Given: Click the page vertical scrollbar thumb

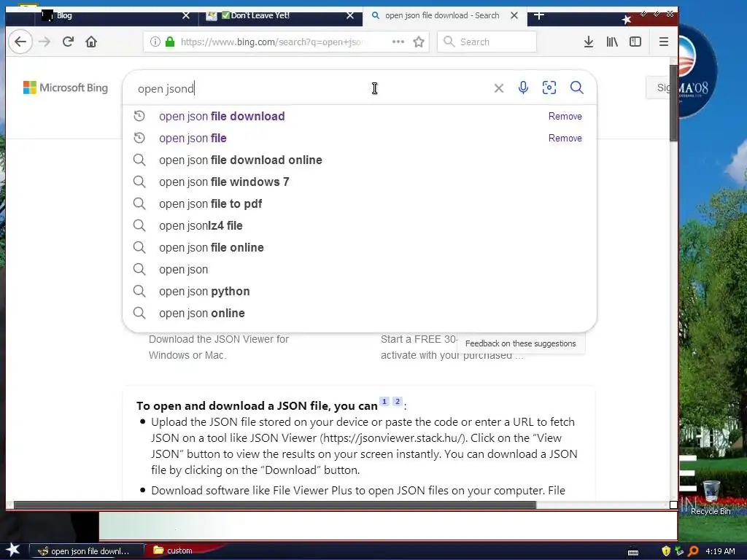Looking at the screenshot, I should click(x=673, y=103).
